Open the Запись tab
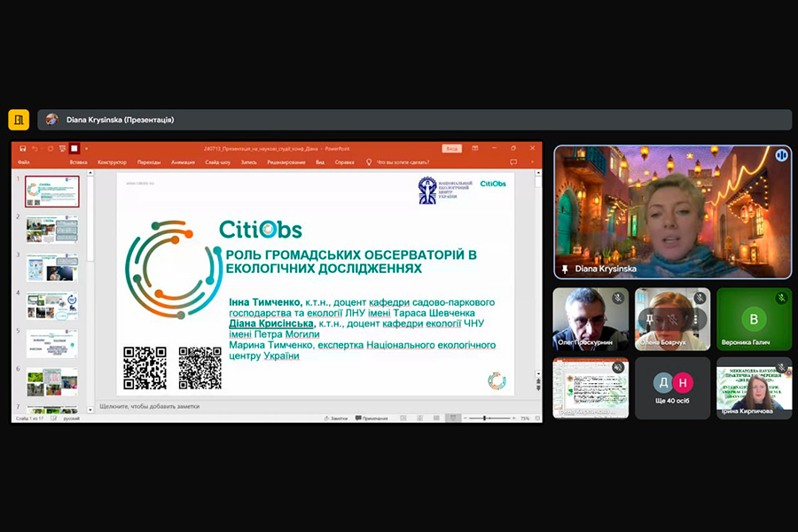 pyautogui.click(x=249, y=162)
